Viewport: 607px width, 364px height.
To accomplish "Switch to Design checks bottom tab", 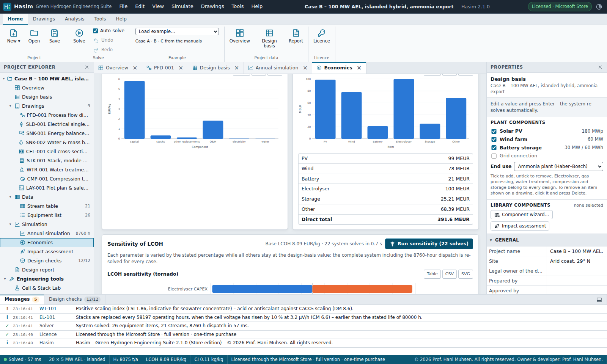I will coord(74,299).
